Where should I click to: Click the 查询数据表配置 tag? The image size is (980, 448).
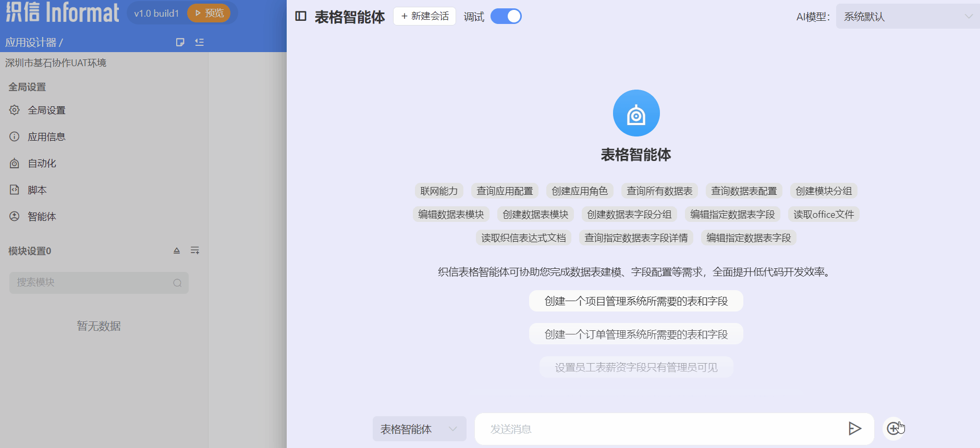point(744,191)
